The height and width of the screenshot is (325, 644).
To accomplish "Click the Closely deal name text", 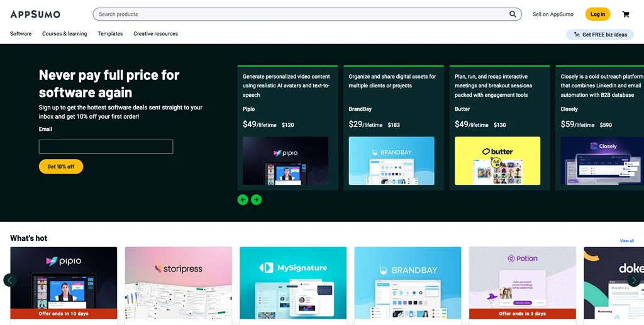I will [569, 109].
